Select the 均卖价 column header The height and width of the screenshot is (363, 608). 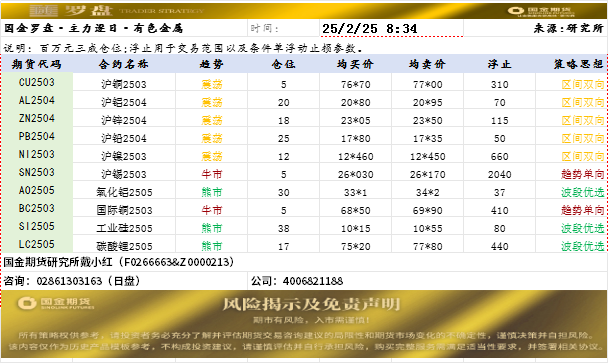(x=427, y=64)
